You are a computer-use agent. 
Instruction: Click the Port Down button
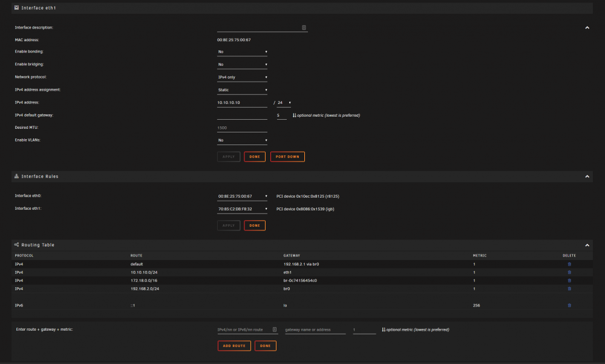pyautogui.click(x=287, y=157)
